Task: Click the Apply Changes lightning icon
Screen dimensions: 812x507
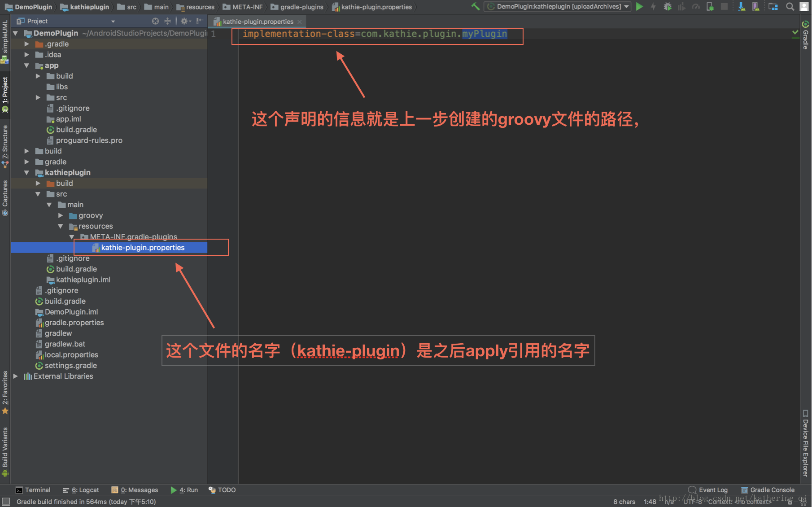Action: pos(653,6)
